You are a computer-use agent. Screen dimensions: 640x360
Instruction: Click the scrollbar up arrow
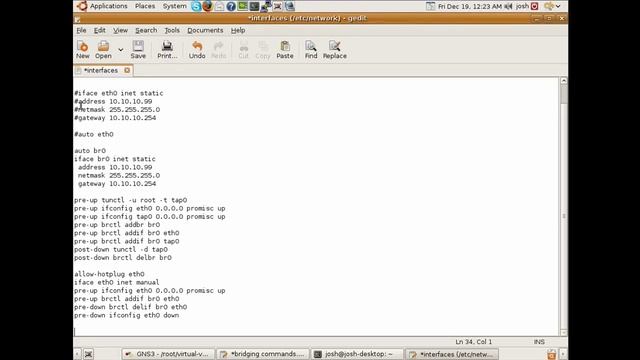[564, 80]
